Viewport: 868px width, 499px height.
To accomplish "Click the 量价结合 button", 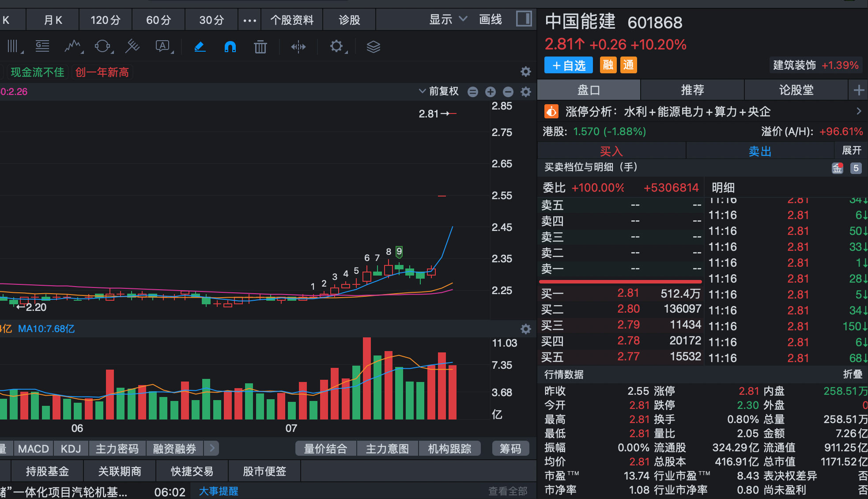I will pos(325,449).
